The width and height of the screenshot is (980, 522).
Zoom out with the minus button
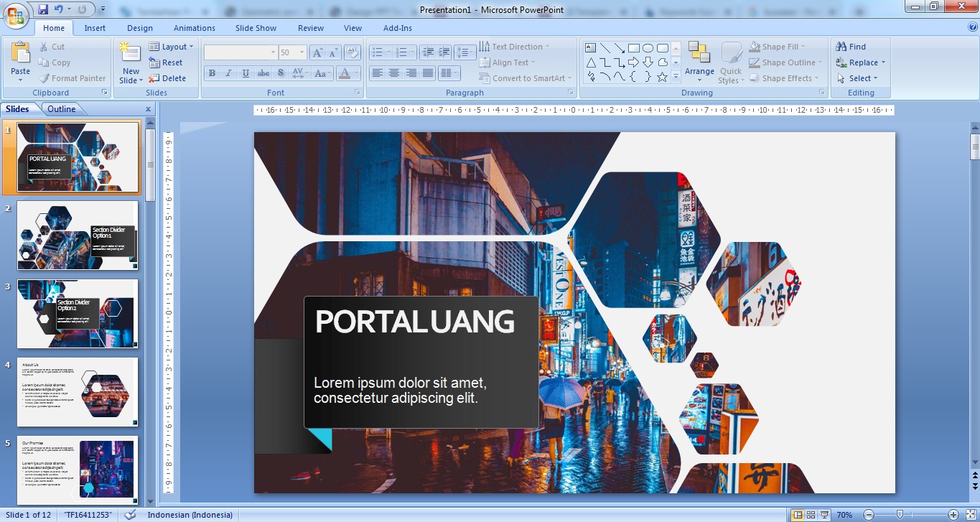(868, 515)
